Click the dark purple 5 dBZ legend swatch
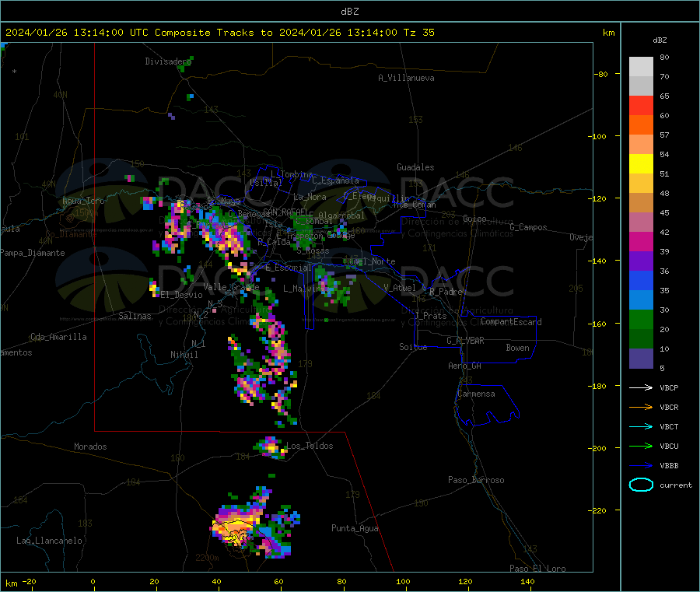This screenshot has height=592, width=700. coord(641,359)
